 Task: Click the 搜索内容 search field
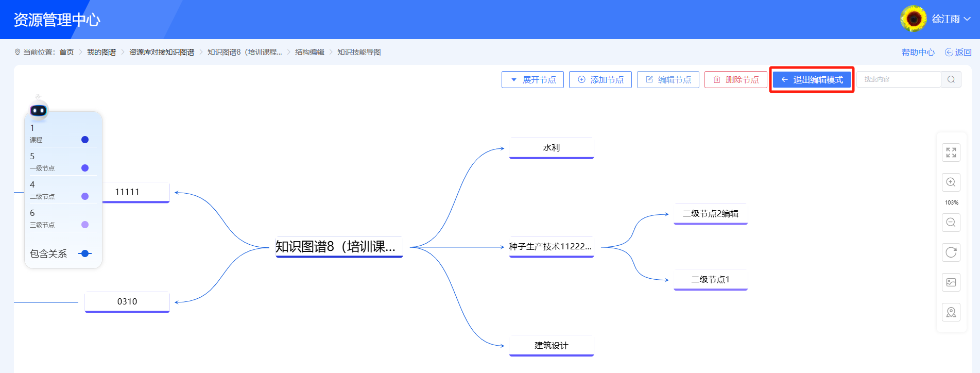[x=898, y=79]
